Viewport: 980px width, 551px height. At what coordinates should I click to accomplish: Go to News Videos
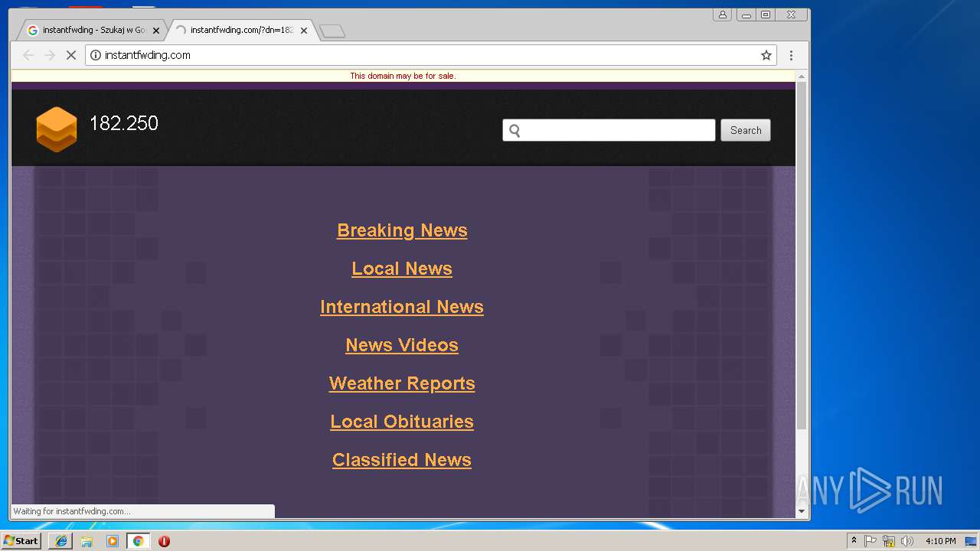click(x=402, y=345)
